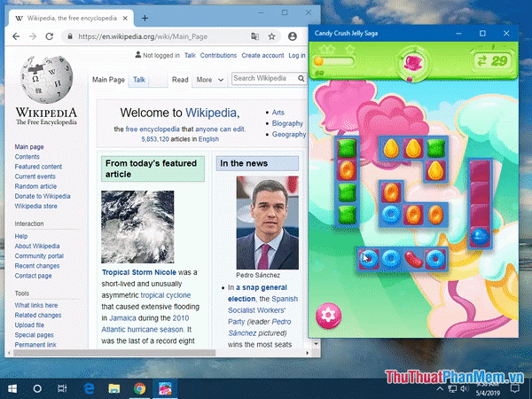532x399 pixels.
Task: Show hidden system tray icons
Action: pos(440,389)
